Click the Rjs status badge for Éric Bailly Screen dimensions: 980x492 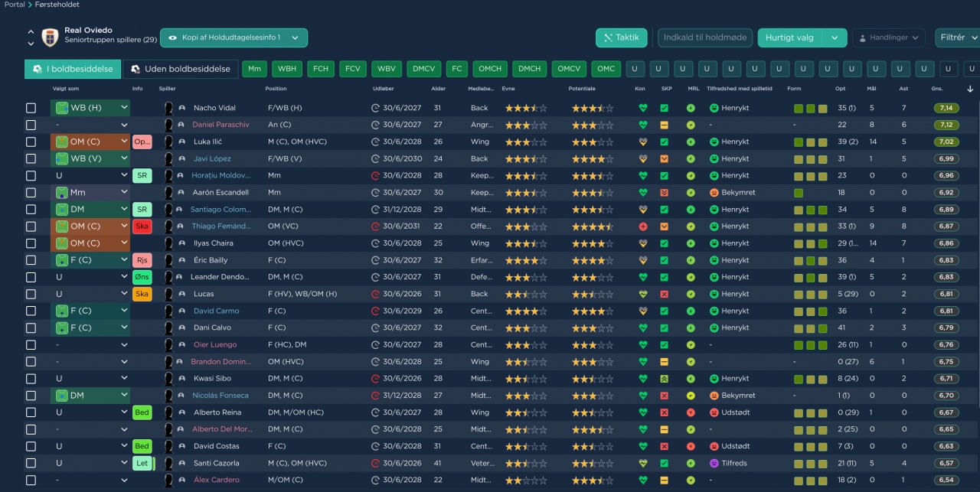coord(142,260)
